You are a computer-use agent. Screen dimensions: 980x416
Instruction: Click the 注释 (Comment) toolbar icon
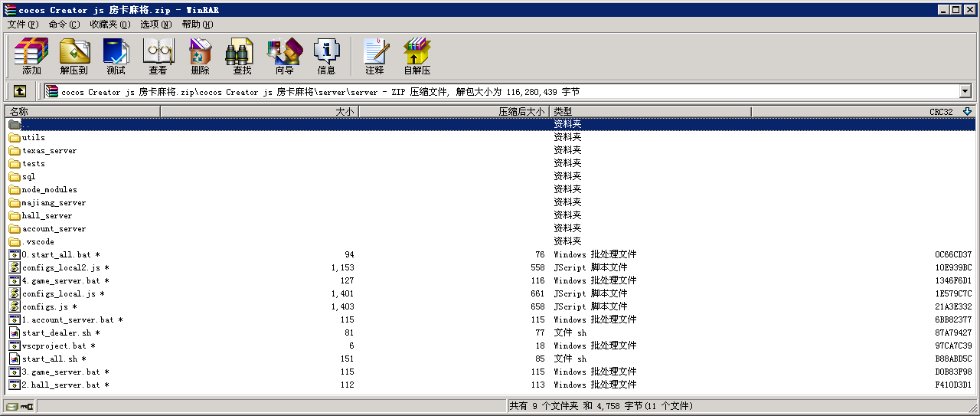(374, 56)
